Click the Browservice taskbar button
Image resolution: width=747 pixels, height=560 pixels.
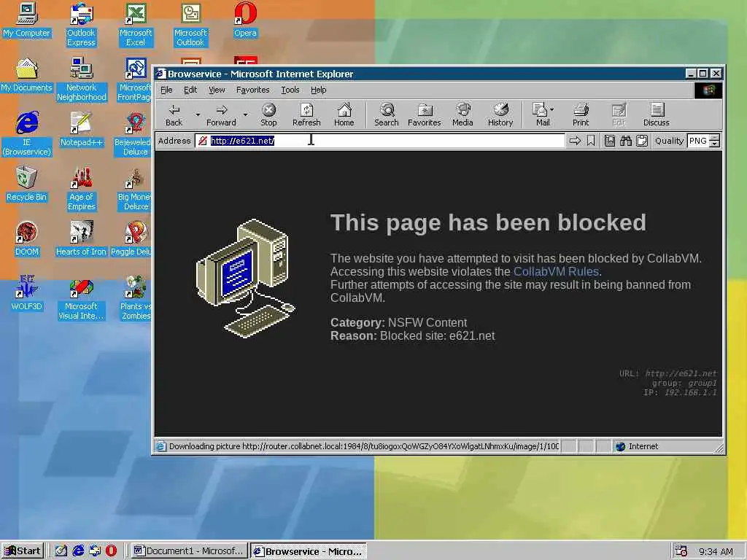[309, 551]
